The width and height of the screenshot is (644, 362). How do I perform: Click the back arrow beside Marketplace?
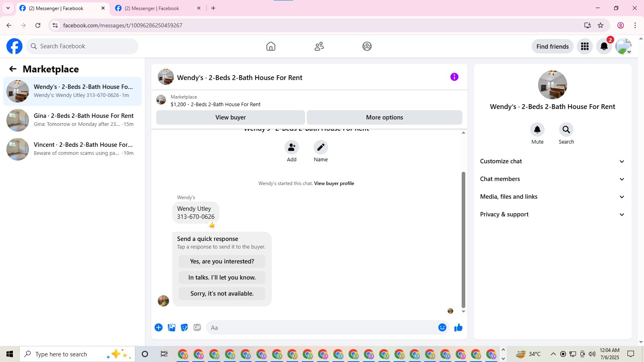click(13, 69)
